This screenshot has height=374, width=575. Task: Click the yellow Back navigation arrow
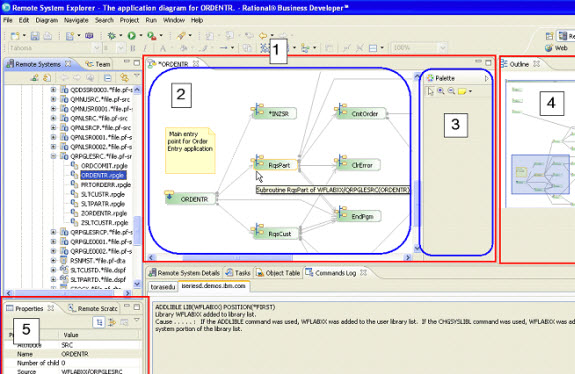[x=263, y=36]
